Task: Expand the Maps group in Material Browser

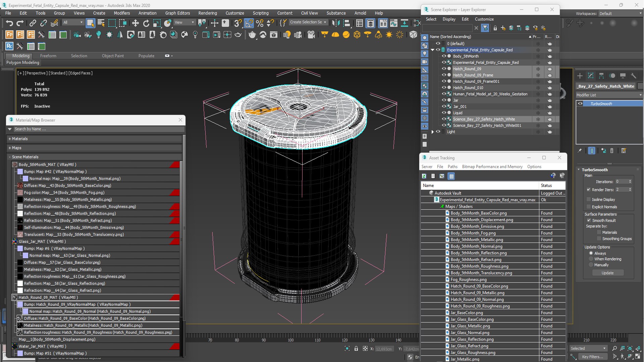Action: pyautogui.click(x=10, y=148)
